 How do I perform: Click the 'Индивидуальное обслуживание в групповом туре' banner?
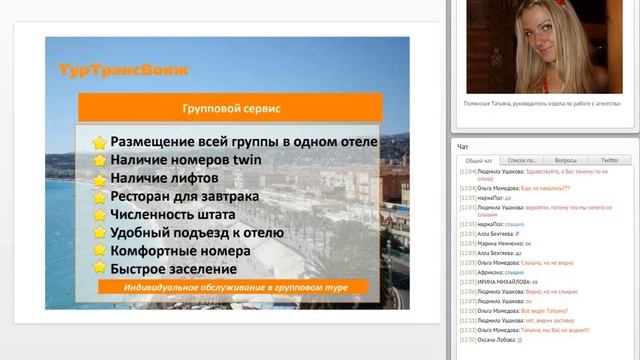(x=233, y=287)
